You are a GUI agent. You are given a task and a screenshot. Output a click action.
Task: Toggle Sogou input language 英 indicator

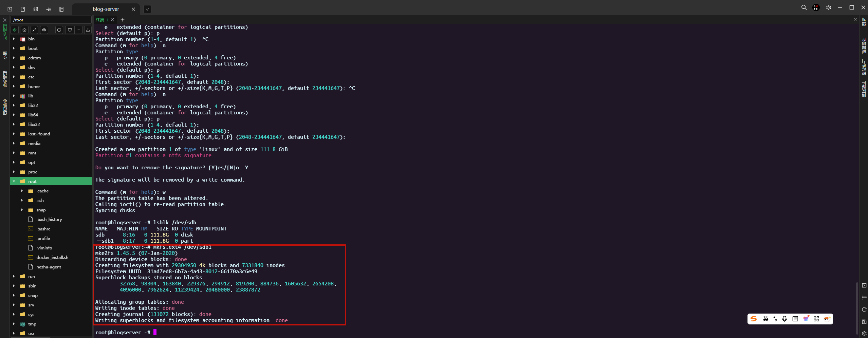coord(765,319)
